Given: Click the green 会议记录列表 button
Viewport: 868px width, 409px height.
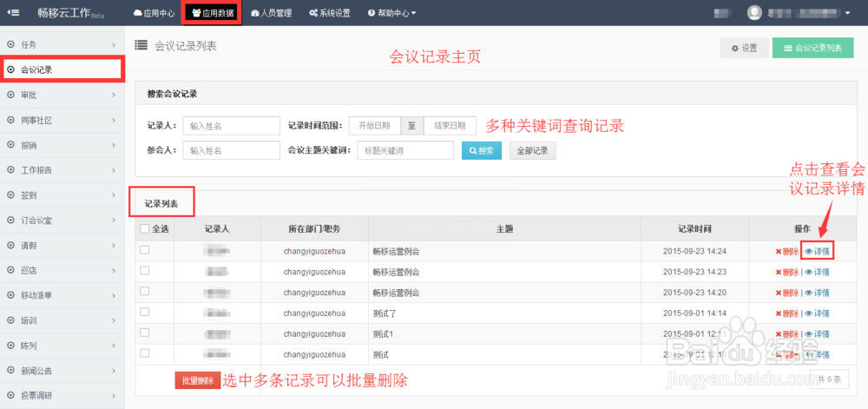Looking at the screenshot, I should tap(812, 48).
